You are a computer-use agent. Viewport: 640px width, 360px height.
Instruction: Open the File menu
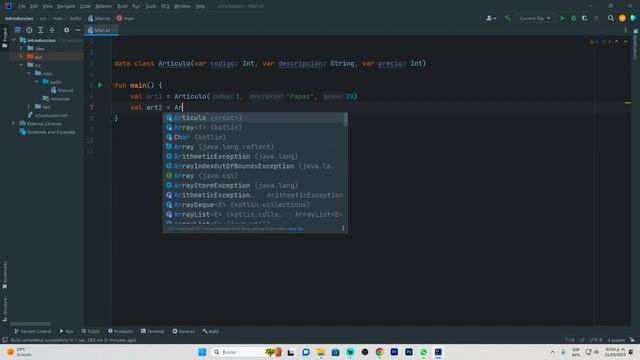click(x=22, y=6)
